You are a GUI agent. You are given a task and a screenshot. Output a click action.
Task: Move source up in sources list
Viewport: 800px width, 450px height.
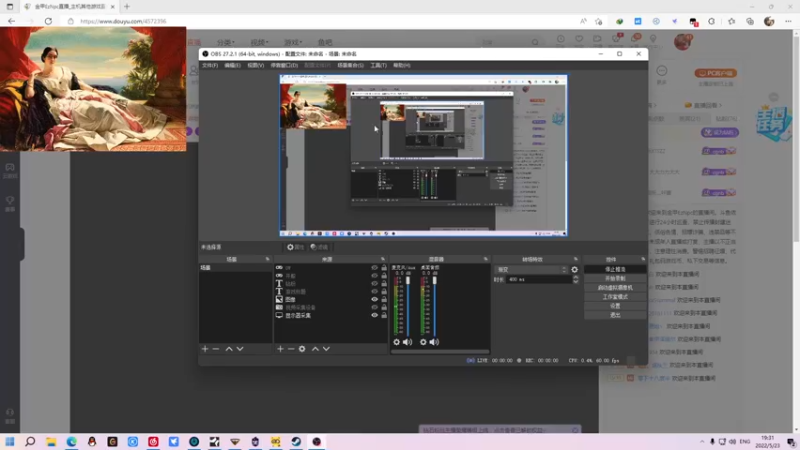[x=315, y=349]
